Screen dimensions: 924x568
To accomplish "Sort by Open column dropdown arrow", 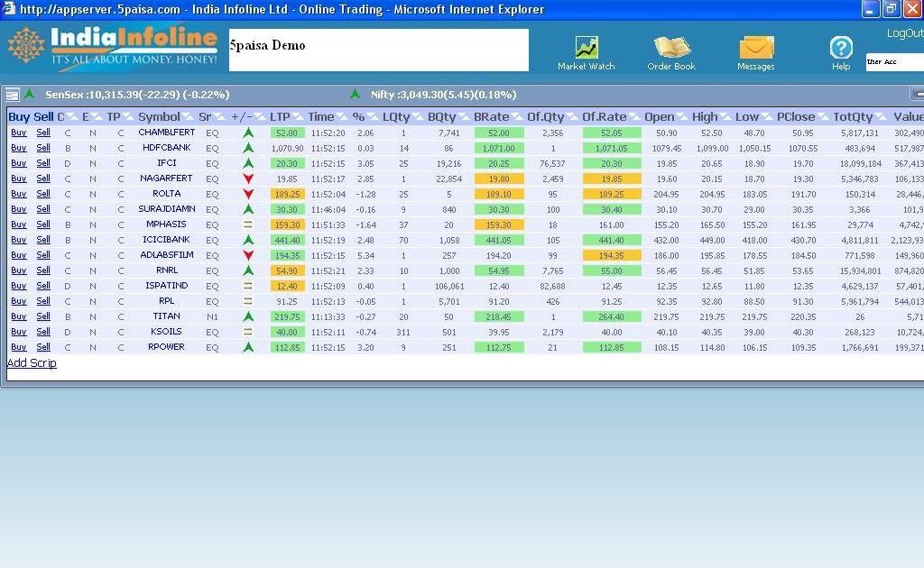I will tap(682, 116).
